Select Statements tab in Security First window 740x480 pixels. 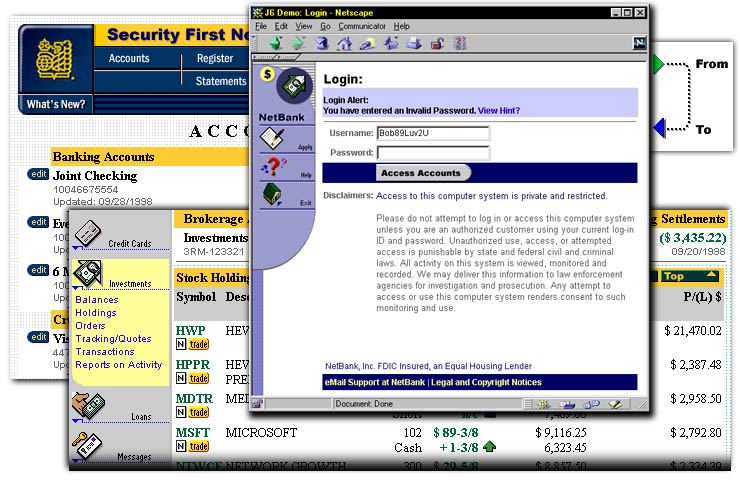tap(221, 81)
